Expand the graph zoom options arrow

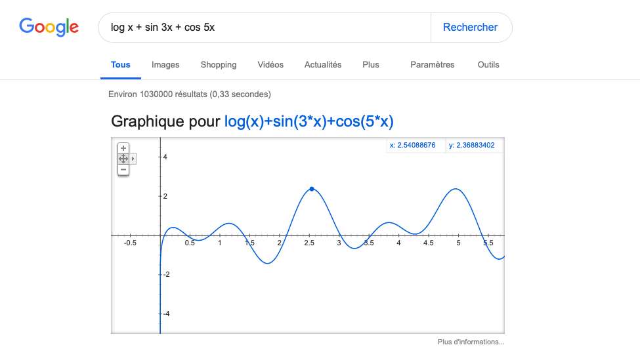point(133,159)
